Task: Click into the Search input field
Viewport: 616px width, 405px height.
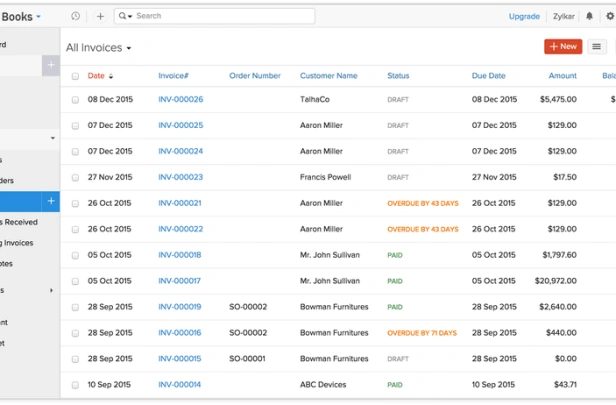Action: 224,16
